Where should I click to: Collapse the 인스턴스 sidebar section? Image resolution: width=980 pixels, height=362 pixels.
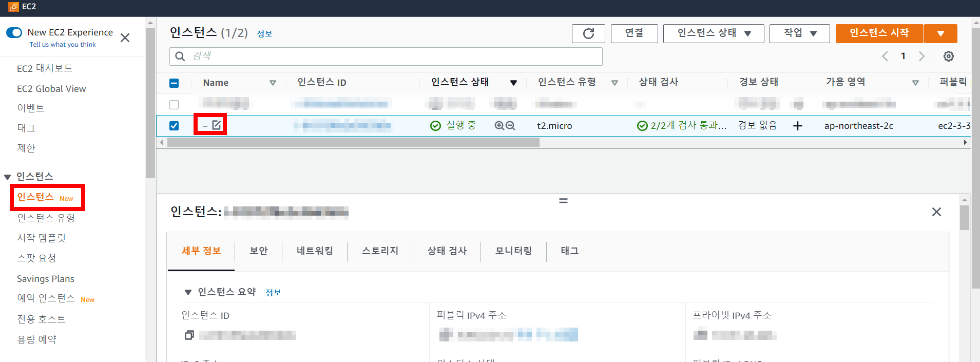click(x=8, y=177)
